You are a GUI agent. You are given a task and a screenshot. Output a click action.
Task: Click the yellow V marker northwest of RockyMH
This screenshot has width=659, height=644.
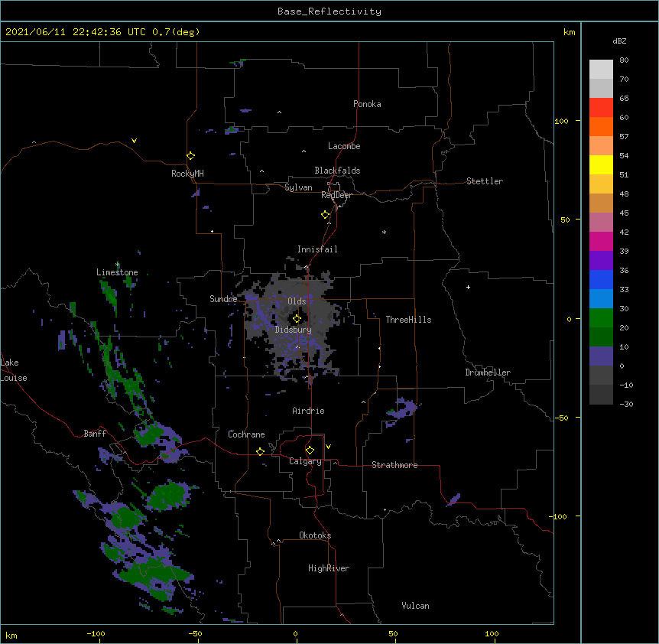click(134, 141)
